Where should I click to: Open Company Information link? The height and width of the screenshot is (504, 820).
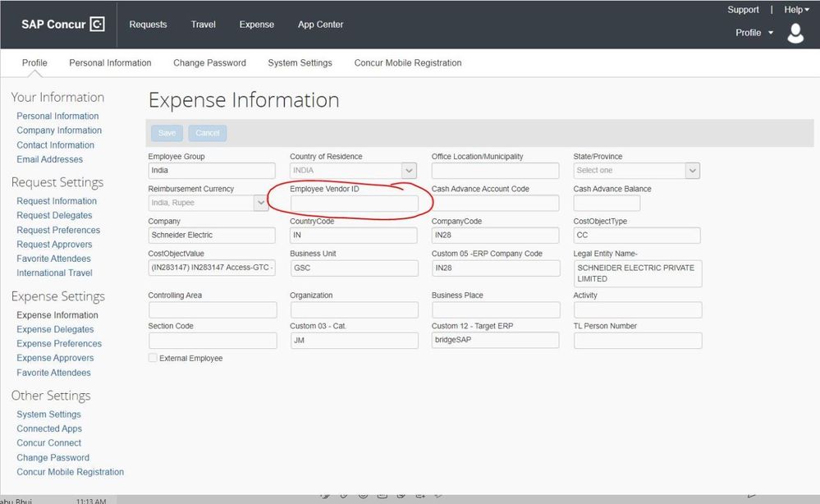pyautogui.click(x=59, y=131)
